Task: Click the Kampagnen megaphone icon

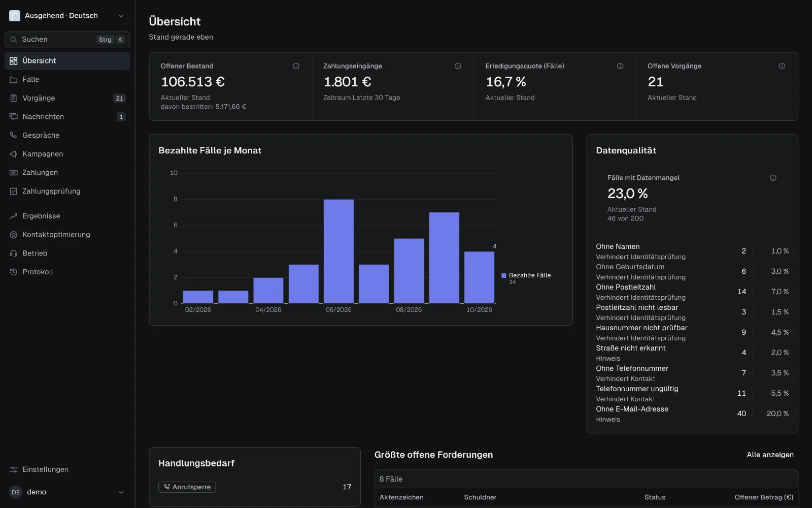Action: point(14,154)
